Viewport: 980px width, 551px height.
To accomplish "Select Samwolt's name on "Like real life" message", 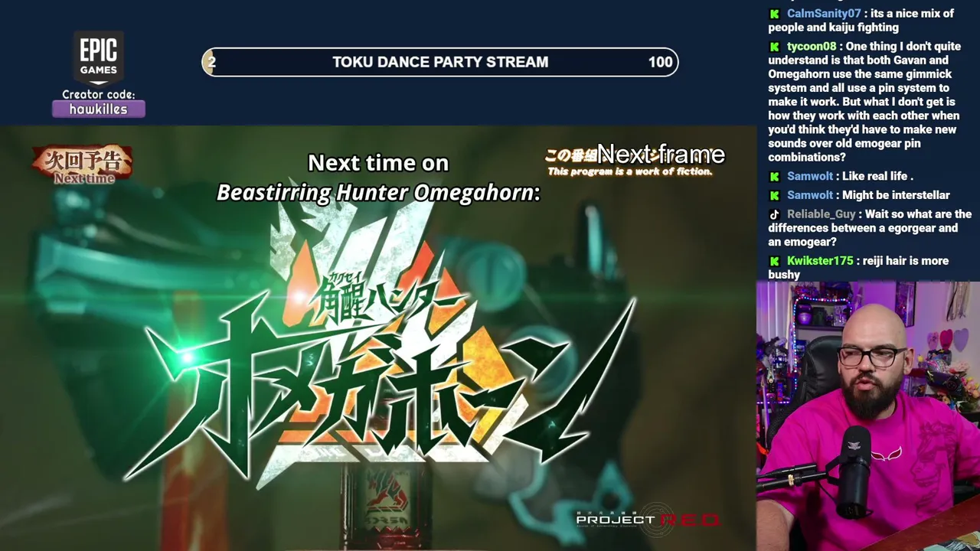I will tap(810, 177).
